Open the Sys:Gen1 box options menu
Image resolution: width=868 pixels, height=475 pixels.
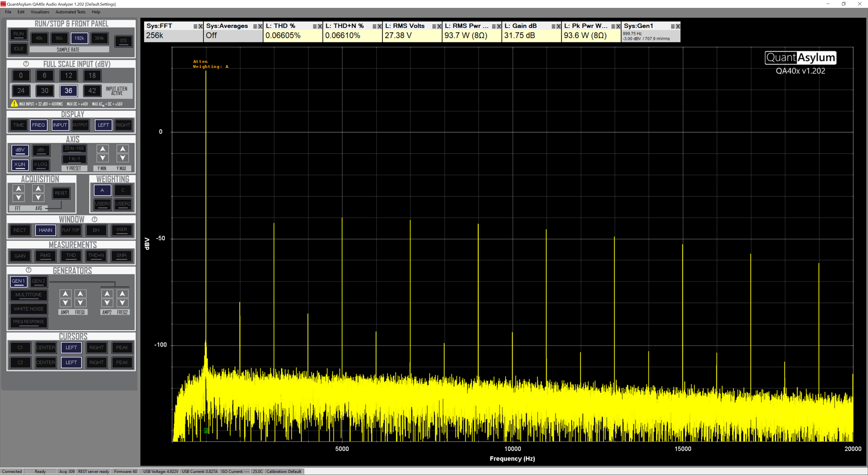673,26
